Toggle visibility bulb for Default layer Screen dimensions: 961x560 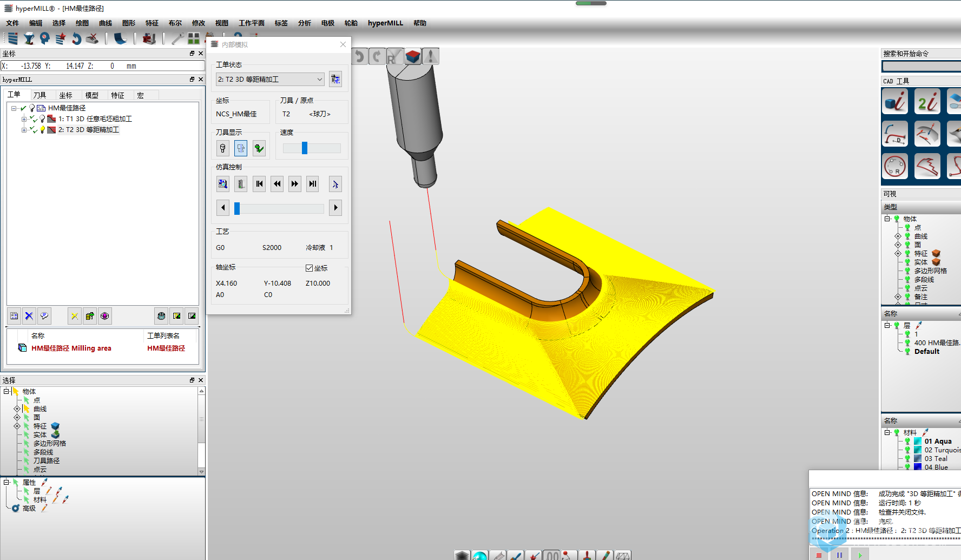[907, 352]
